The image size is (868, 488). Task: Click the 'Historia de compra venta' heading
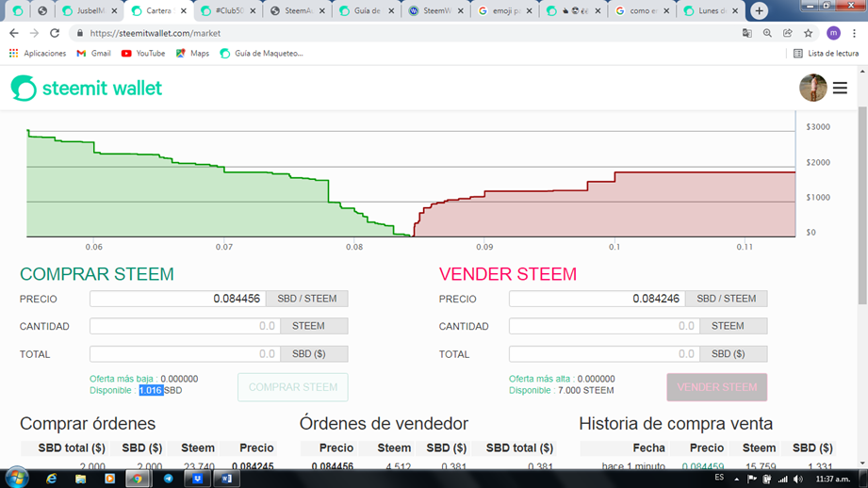coord(676,424)
